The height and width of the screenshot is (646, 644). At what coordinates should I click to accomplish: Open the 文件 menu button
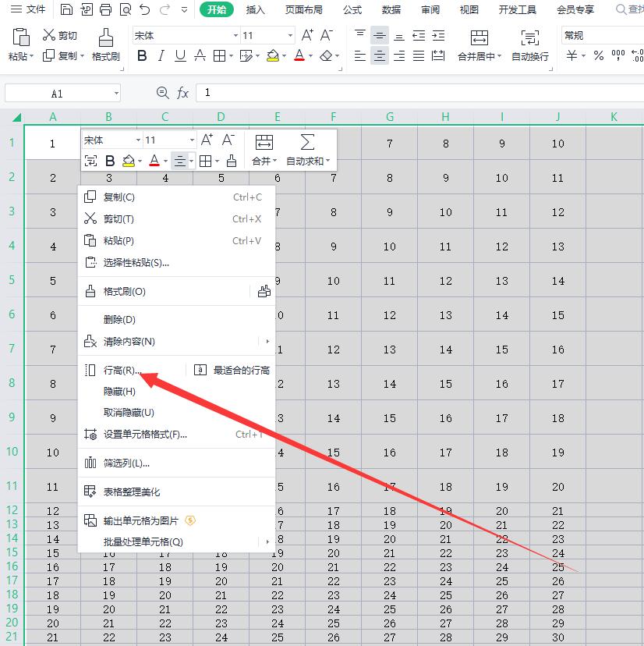[27, 9]
